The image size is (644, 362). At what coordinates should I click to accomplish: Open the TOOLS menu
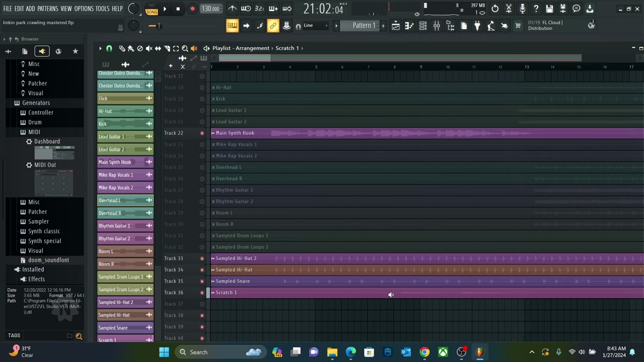[x=103, y=9]
